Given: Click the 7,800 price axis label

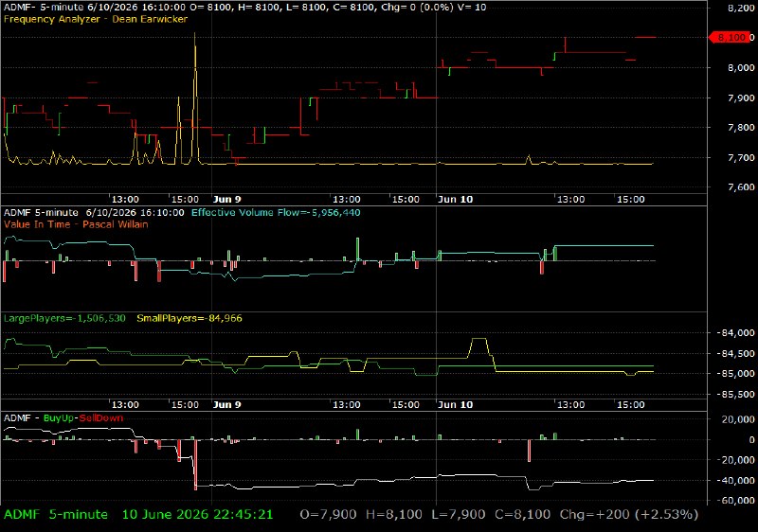Looking at the screenshot, I should click(x=741, y=128).
